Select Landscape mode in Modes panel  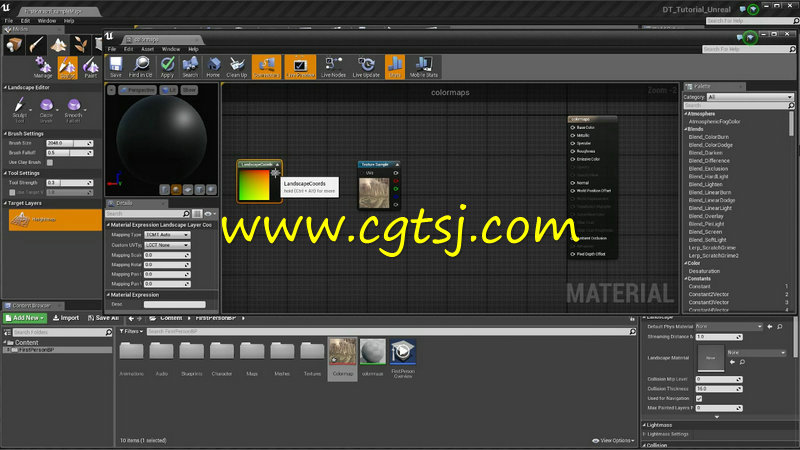pyautogui.click(x=58, y=45)
